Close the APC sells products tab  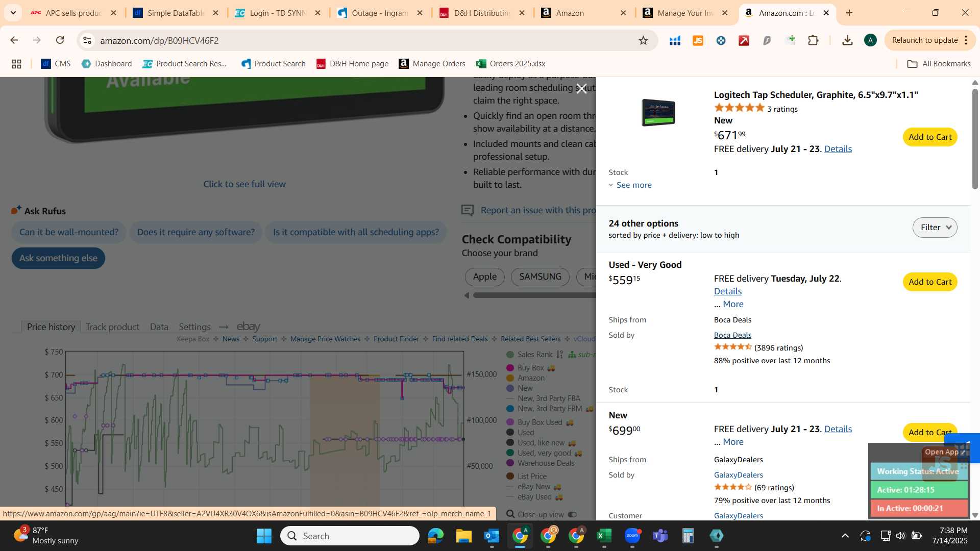(113, 13)
